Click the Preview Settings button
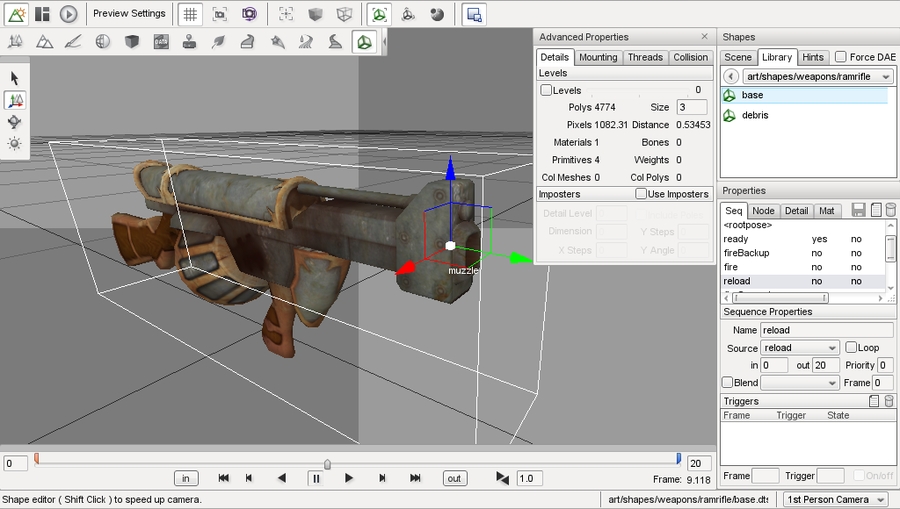900x509 pixels. tap(129, 14)
